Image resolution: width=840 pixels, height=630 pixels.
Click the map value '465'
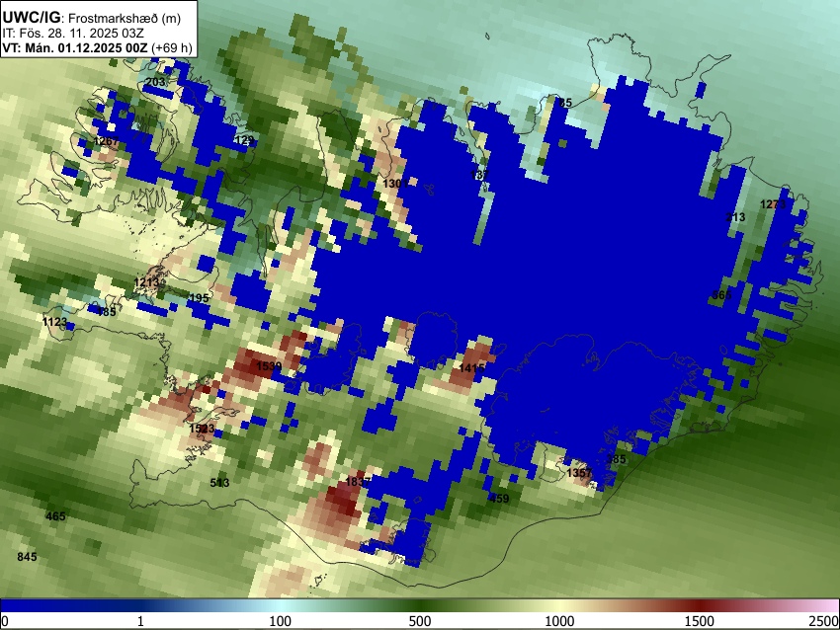pos(55,516)
